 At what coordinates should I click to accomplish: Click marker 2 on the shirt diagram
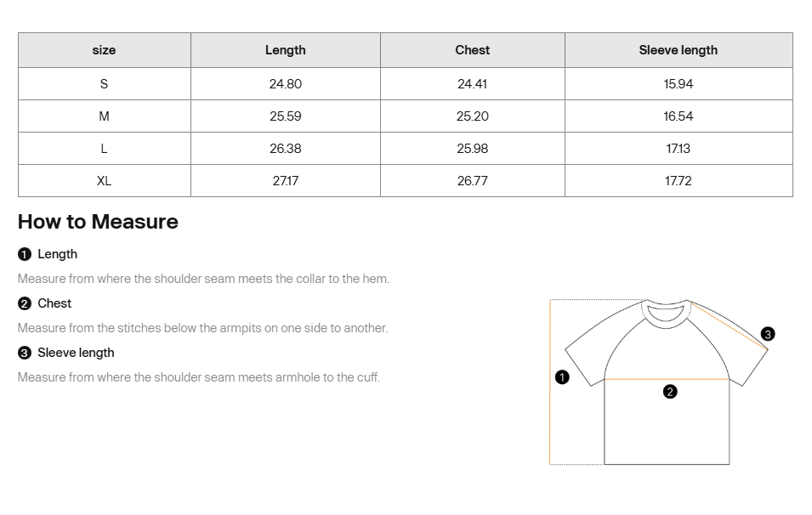[670, 392]
